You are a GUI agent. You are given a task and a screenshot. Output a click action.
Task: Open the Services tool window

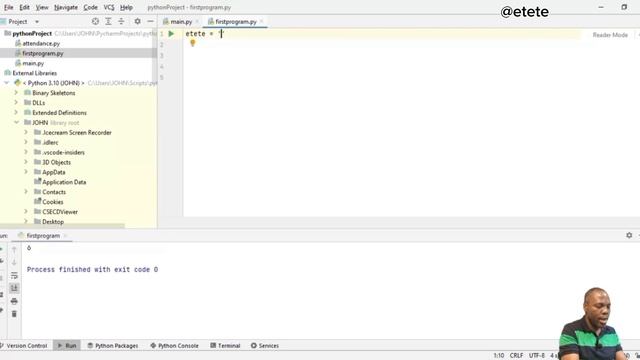pyautogui.click(x=265, y=345)
